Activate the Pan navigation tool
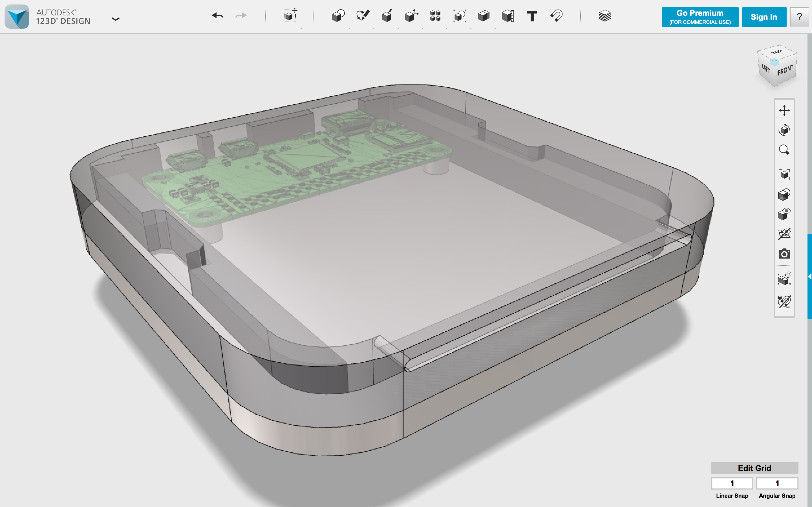 point(784,110)
